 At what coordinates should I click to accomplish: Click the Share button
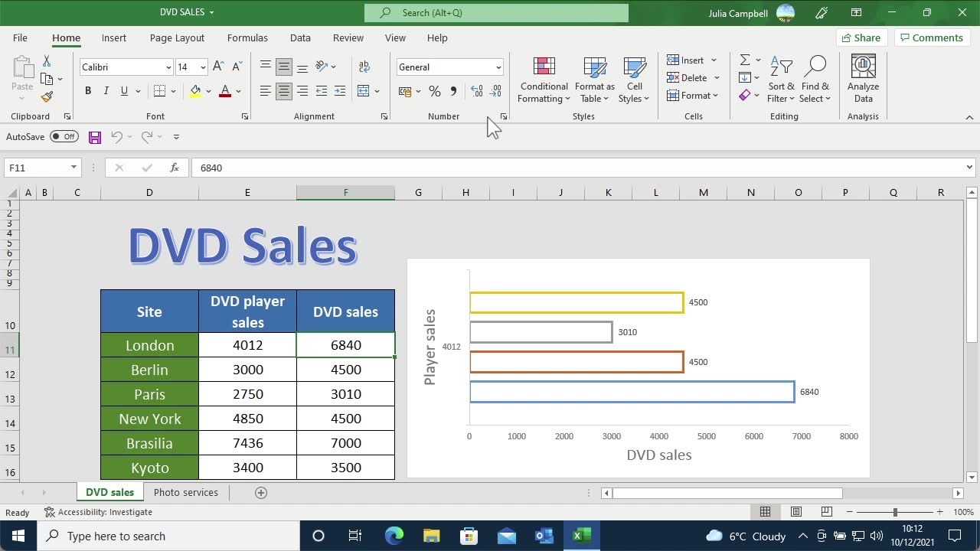pyautogui.click(x=861, y=37)
